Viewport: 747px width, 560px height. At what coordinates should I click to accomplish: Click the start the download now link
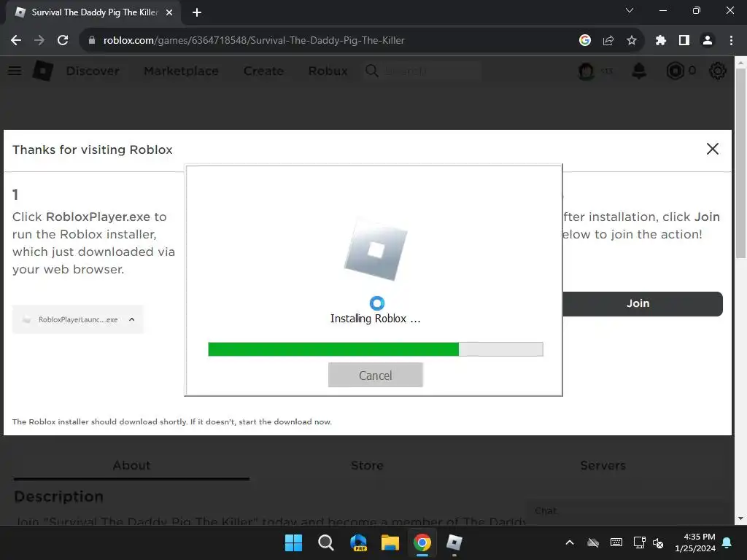click(285, 422)
